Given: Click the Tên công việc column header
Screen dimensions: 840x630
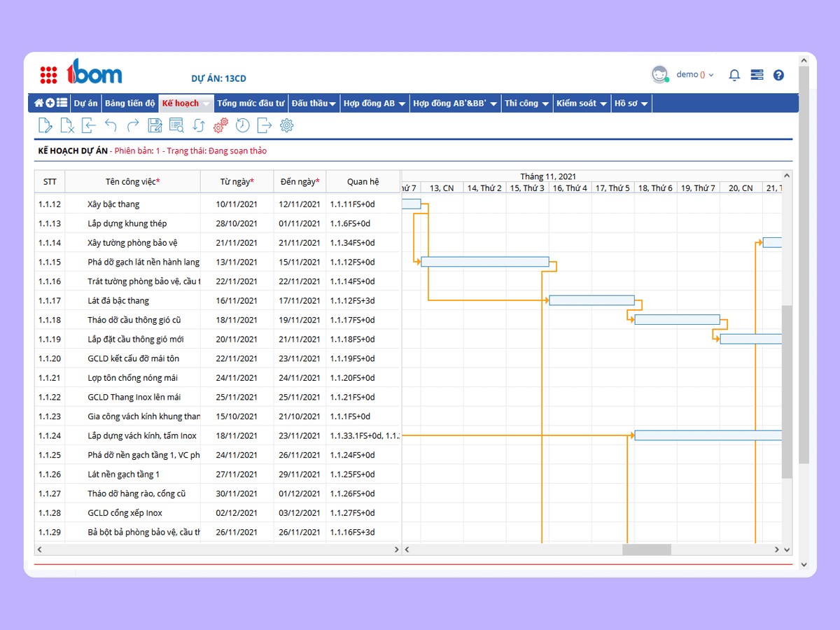Looking at the screenshot, I should click(133, 181).
